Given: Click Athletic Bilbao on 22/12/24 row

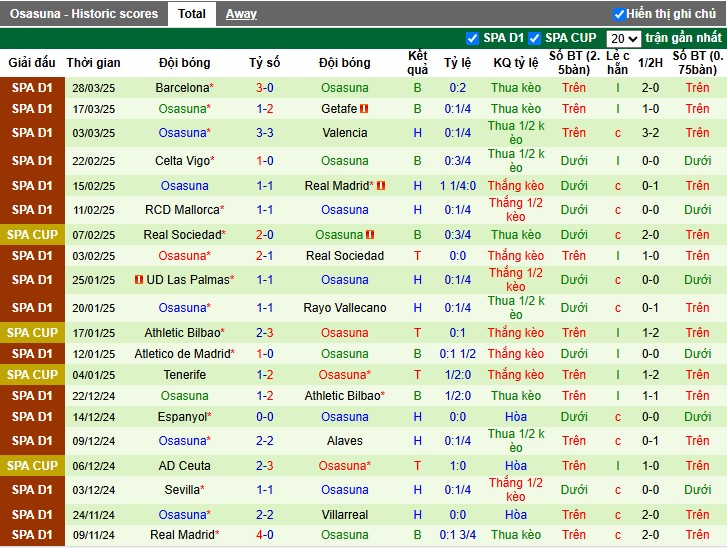Looking at the screenshot, I should [342, 396].
